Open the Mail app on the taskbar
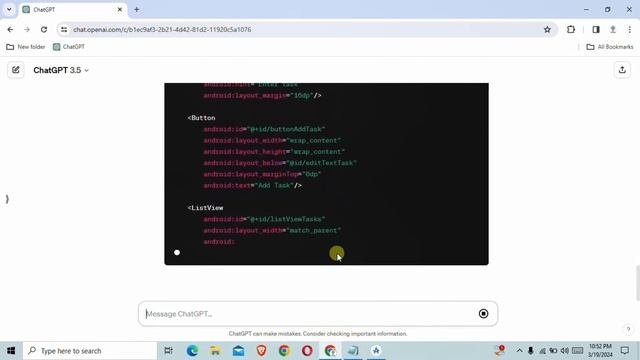The height and width of the screenshot is (360, 640). [x=238, y=351]
